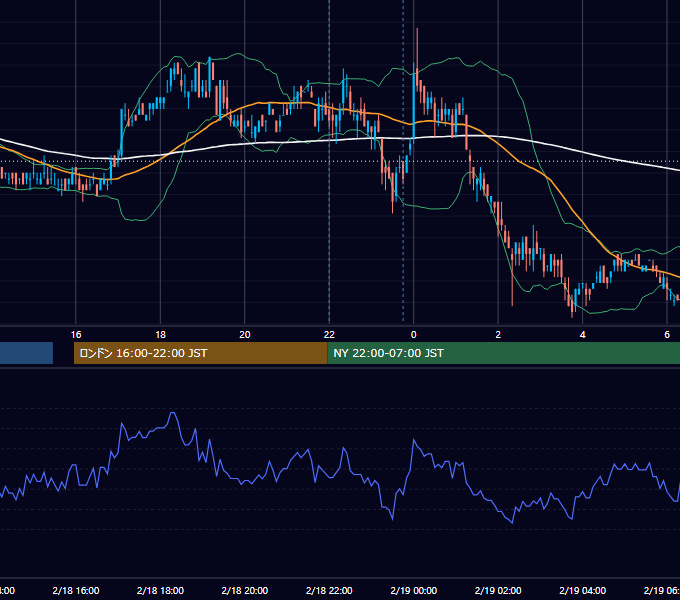Click the tall spike candle at midnight
The image size is (680, 600).
pyautogui.click(x=417, y=61)
